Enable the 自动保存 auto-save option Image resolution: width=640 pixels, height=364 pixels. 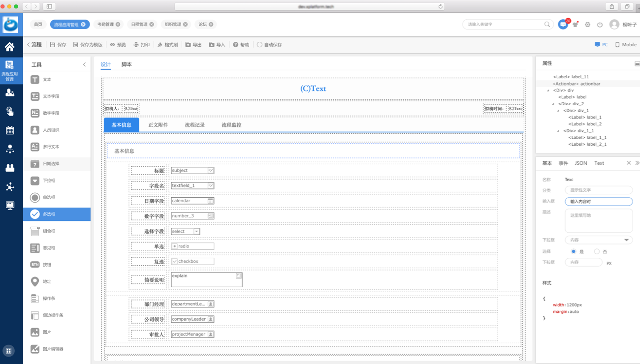pos(259,45)
